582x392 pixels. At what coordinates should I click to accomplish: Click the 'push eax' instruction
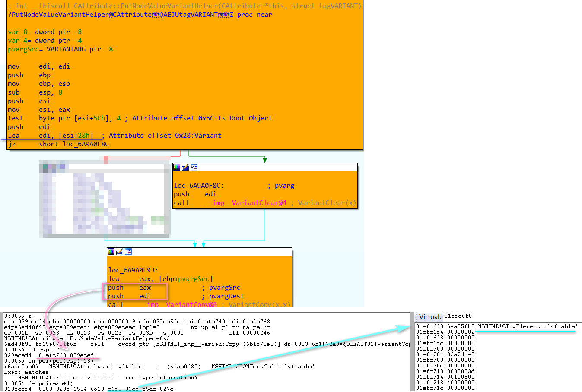[x=130, y=288]
